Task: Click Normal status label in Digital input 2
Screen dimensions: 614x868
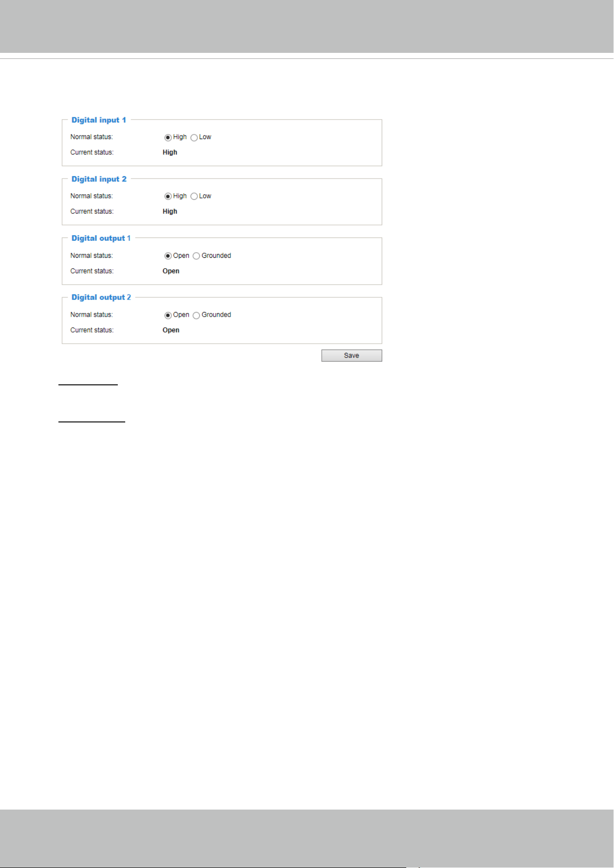Action: [x=91, y=196]
